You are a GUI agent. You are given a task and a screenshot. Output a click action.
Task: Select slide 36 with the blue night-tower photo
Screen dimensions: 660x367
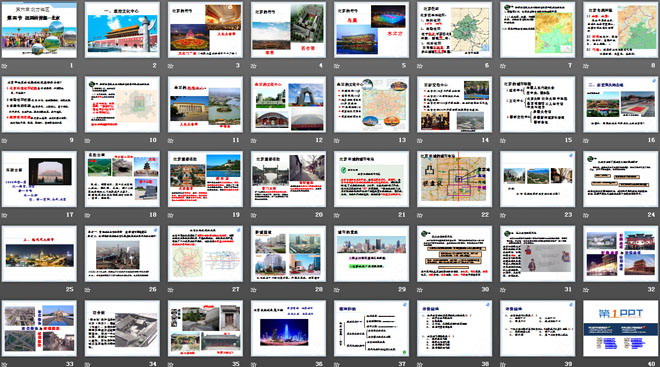[288, 328]
